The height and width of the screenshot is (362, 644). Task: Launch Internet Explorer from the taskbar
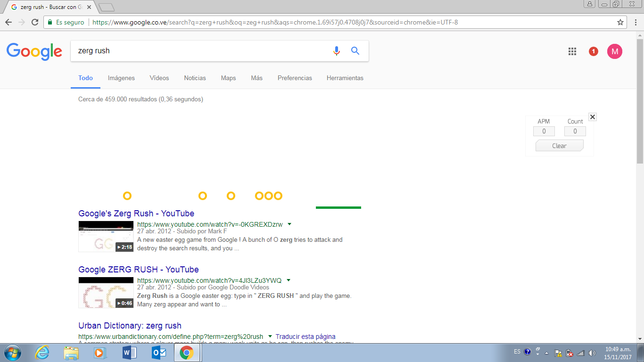tap(42, 353)
